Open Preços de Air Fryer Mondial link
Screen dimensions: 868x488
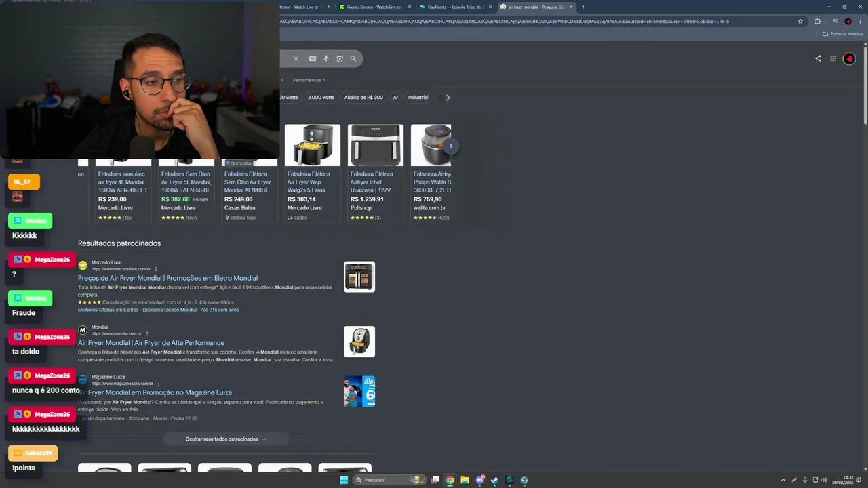(x=167, y=278)
